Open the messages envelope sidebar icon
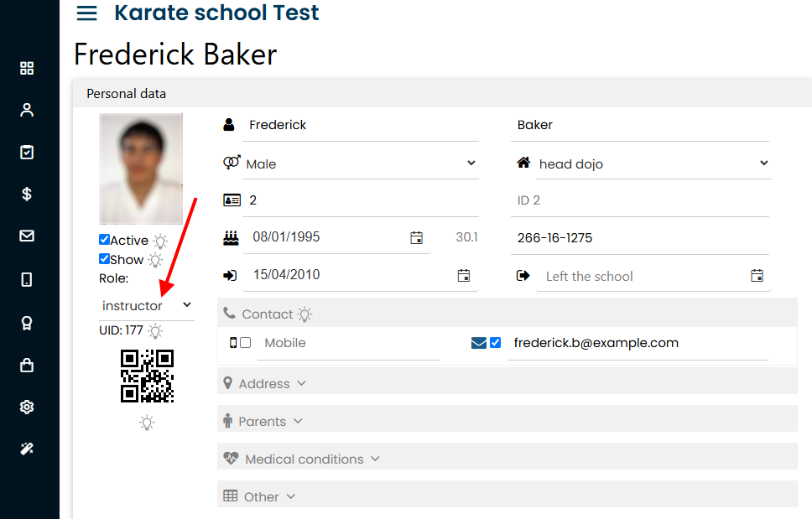Screen dimensions: 812x519 point(27,236)
